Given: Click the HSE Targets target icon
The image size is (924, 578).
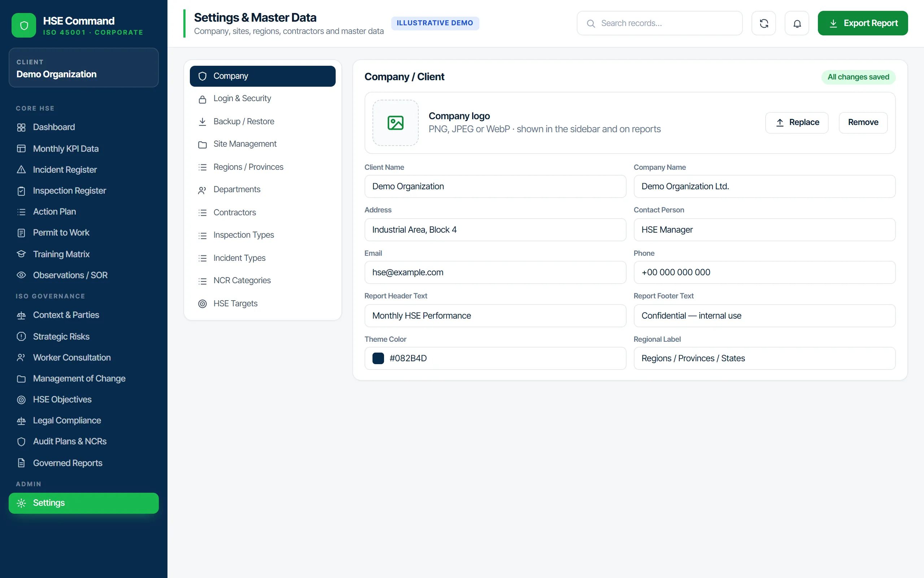Looking at the screenshot, I should click(x=202, y=304).
